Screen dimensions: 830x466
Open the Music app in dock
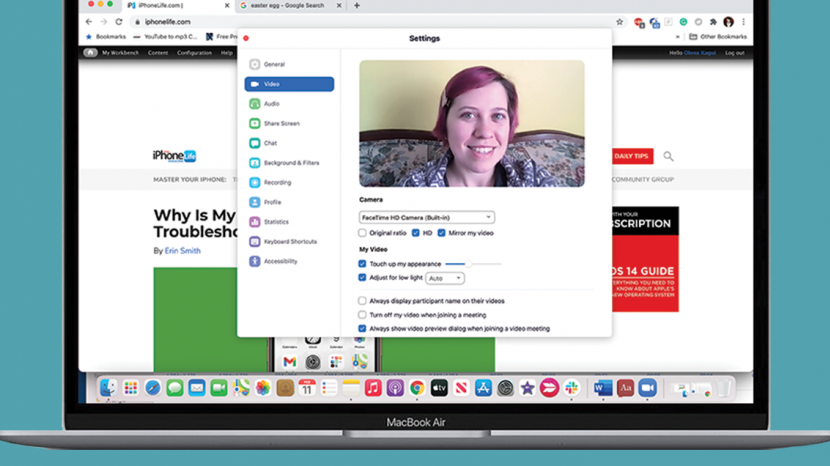click(x=373, y=388)
